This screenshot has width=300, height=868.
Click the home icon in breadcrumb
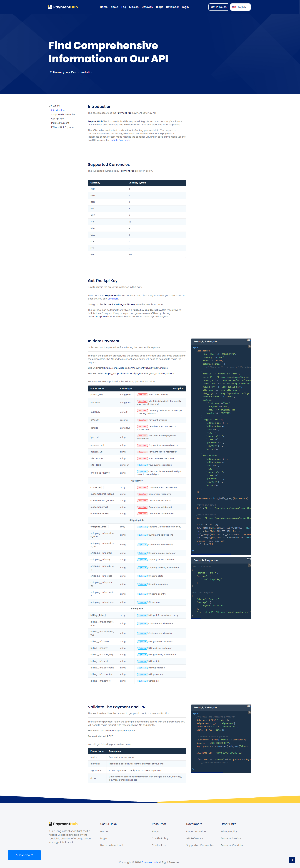coord(51,72)
